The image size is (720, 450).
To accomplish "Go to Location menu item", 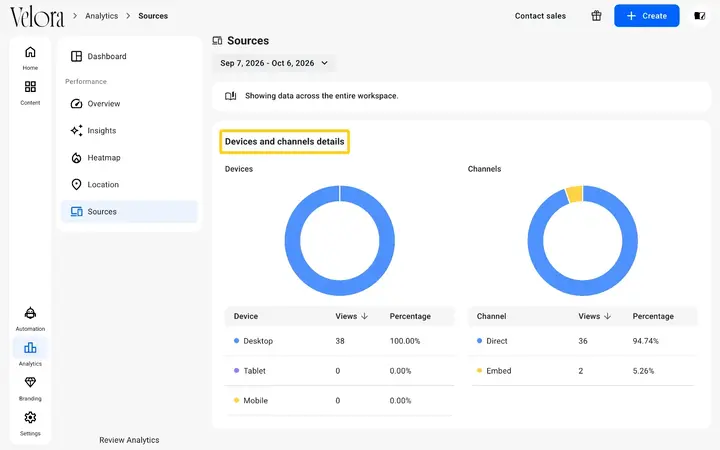I will 129,185.
